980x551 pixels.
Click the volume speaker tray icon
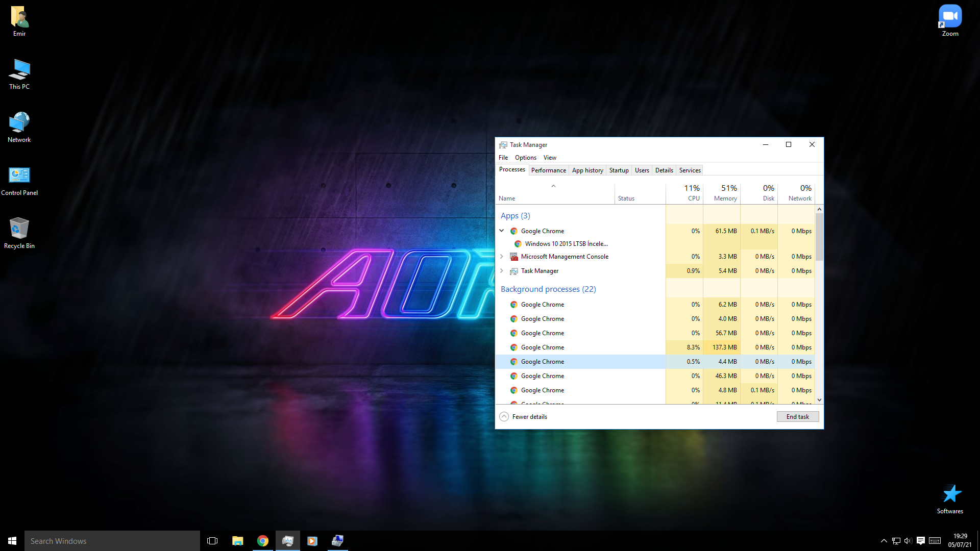pyautogui.click(x=908, y=541)
